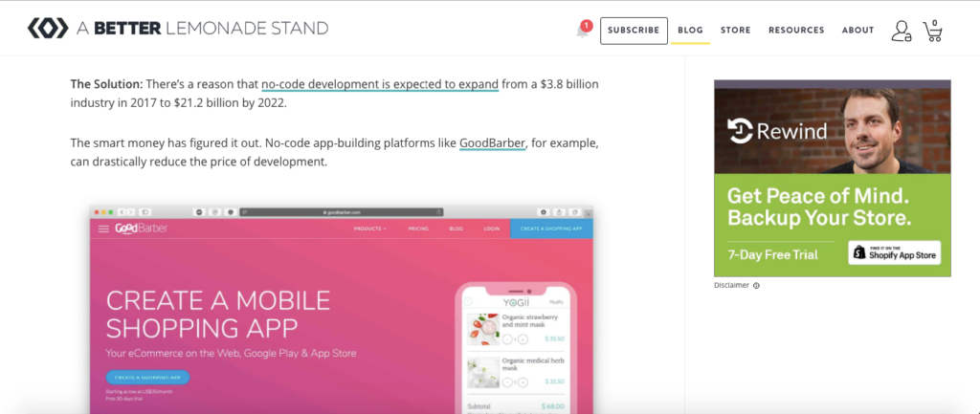
Task: Click the goodbarber.com address bar in screenshot
Action: (x=342, y=212)
